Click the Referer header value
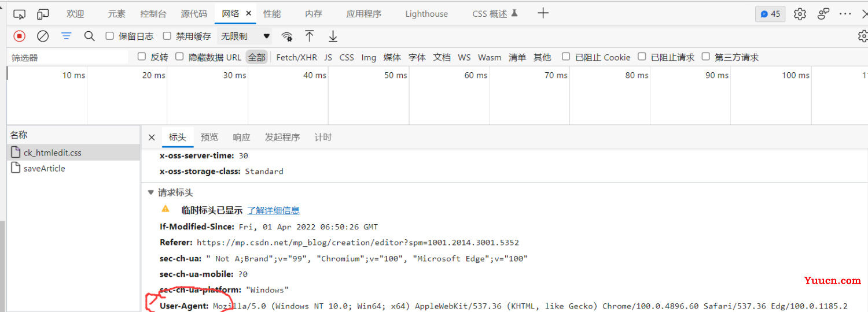This screenshot has height=312, width=868. click(358, 243)
